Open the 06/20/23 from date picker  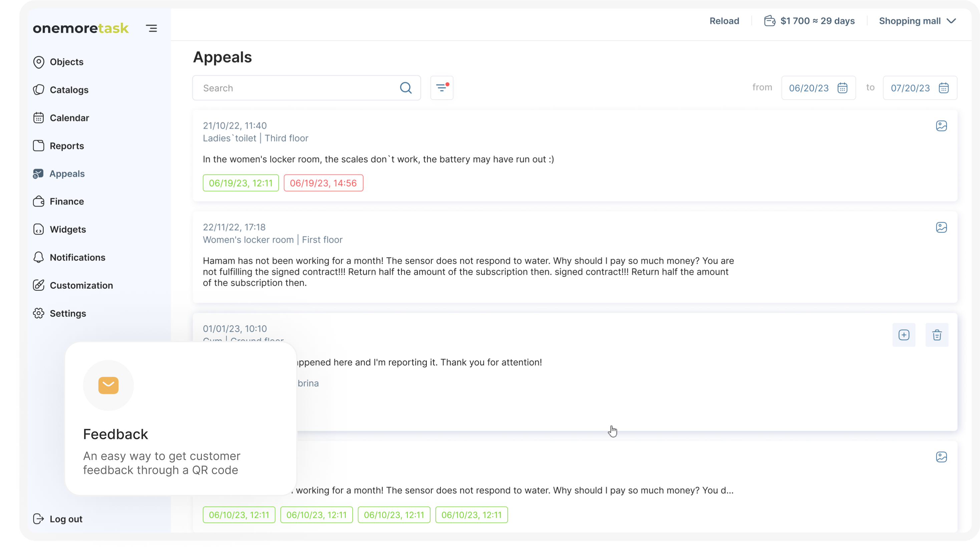pos(808,88)
